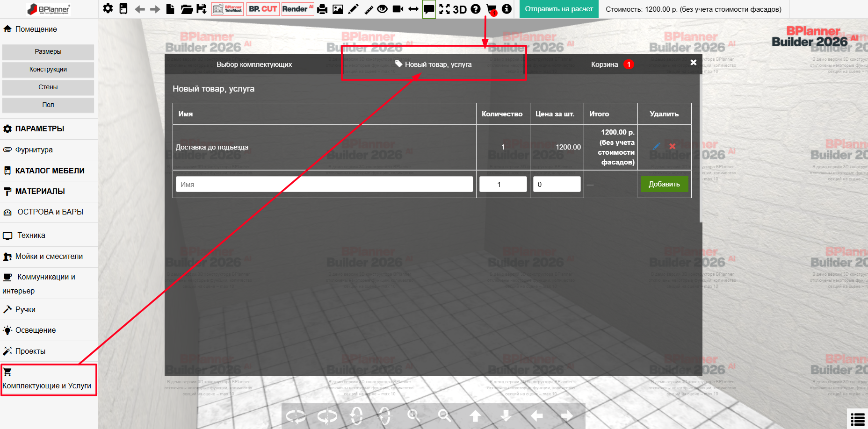Open the settings gear in the toolbar
Screen dimensions: 868x429
pos(108,9)
